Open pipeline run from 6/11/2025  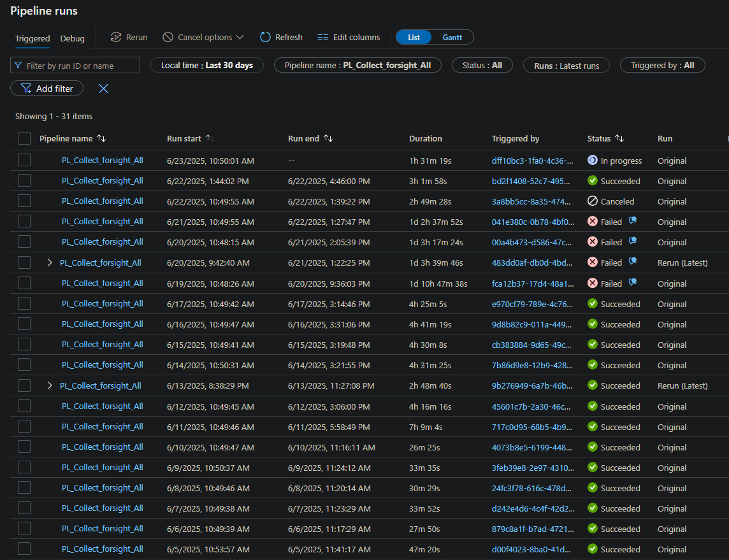[103, 427]
